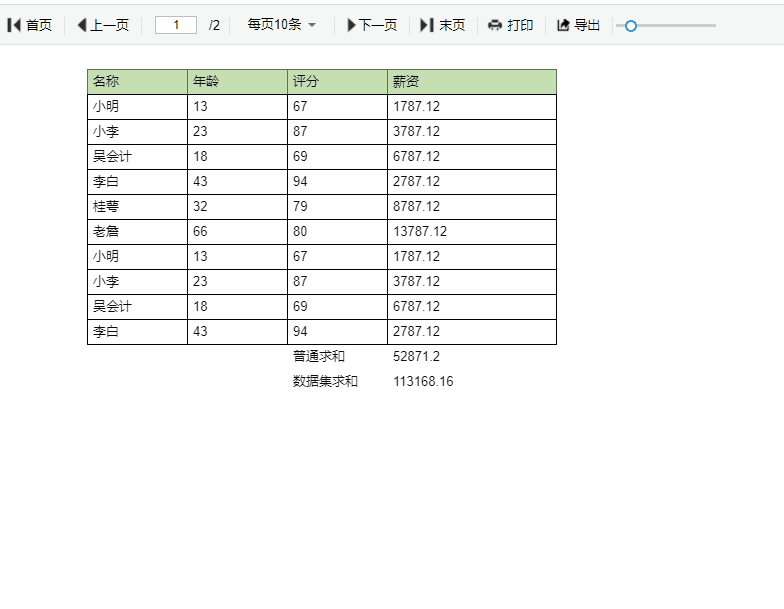The height and width of the screenshot is (609, 784).
Task: Click the 普通求和 label
Action: click(x=319, y=356)
